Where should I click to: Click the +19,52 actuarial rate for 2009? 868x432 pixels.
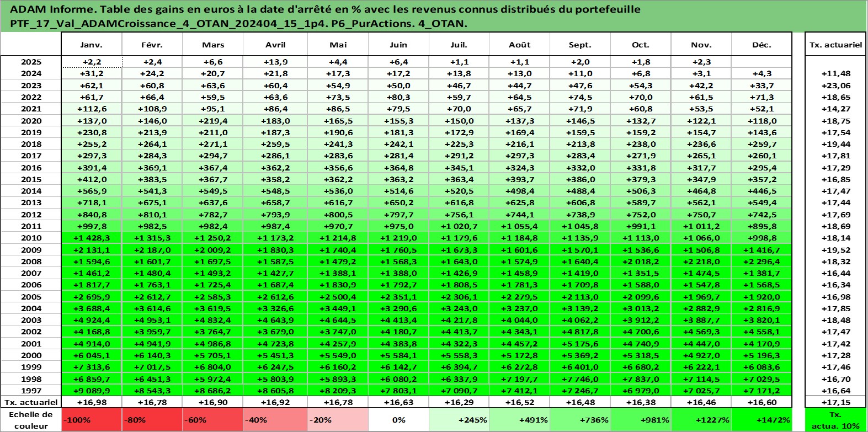point(835,249)
